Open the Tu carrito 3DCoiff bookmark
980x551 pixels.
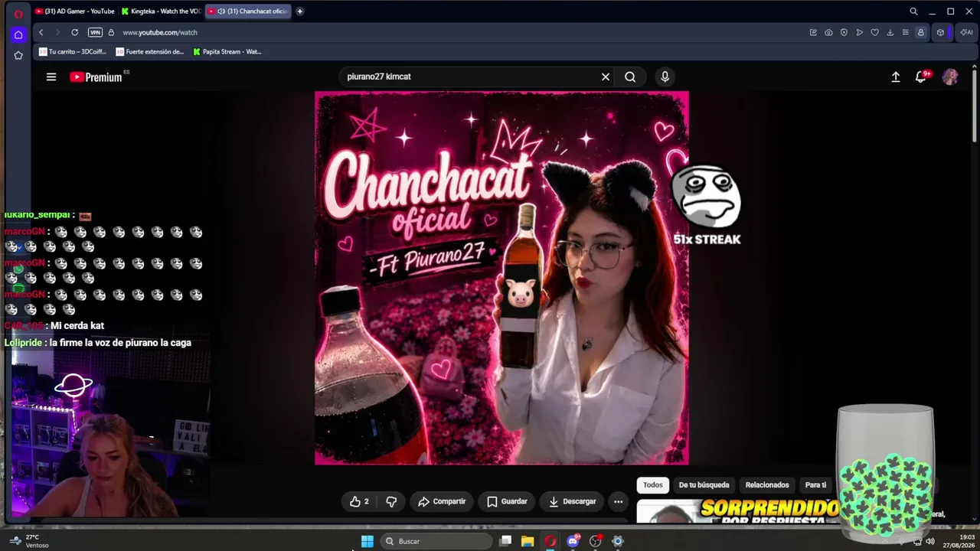[x=73, y=52]
